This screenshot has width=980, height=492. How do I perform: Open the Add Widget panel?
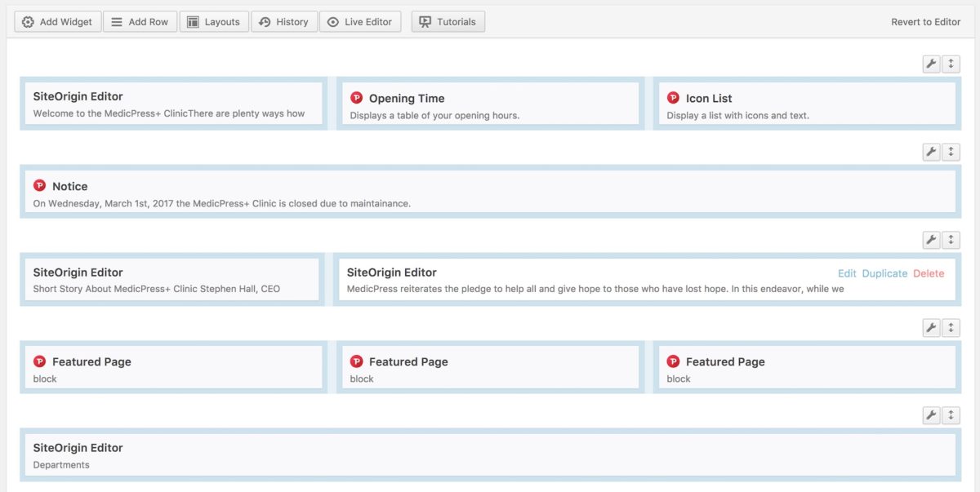click(x=56, y=21)
